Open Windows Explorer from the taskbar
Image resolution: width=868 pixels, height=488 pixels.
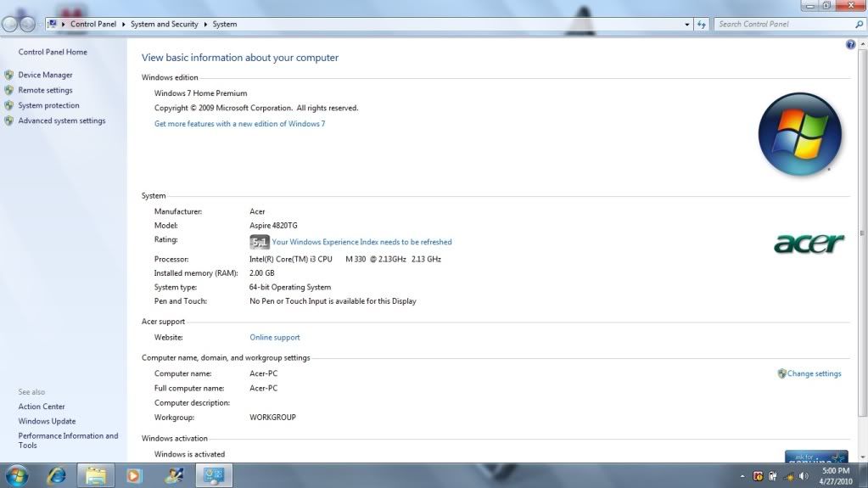95,475
